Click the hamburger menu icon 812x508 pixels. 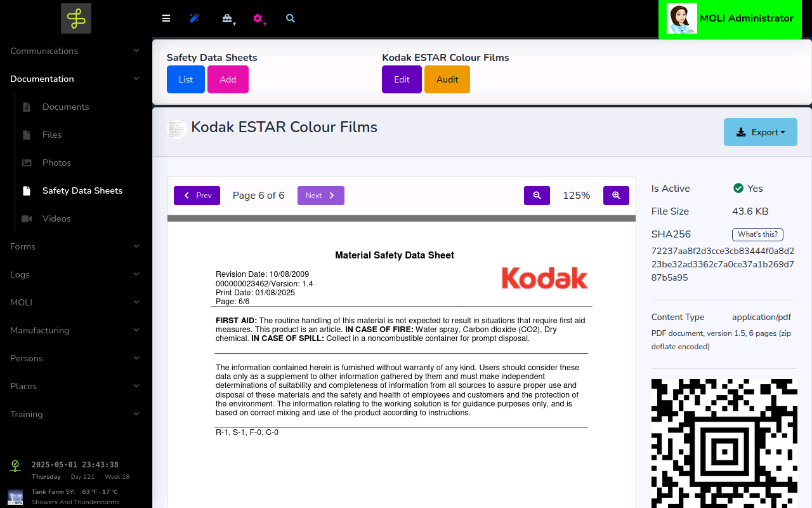coord(166,18)
